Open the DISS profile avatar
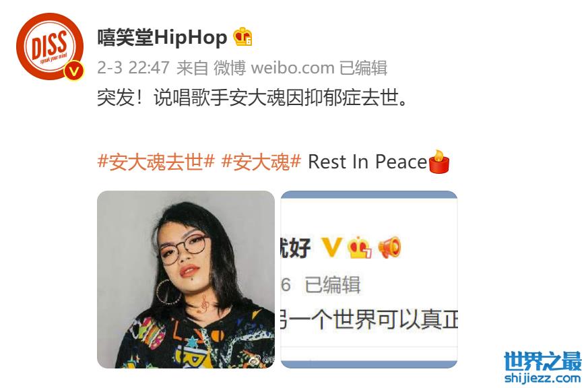This screenshot has width=588, height=388. pos(50,46)
